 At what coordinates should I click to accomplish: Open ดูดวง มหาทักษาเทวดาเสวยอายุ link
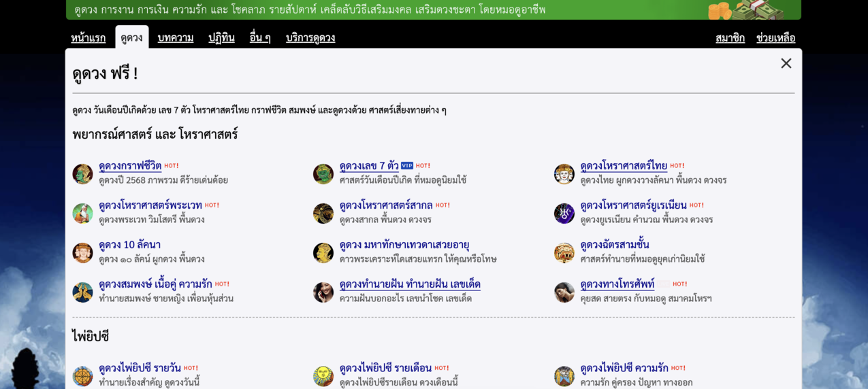(x=404, y=244)
